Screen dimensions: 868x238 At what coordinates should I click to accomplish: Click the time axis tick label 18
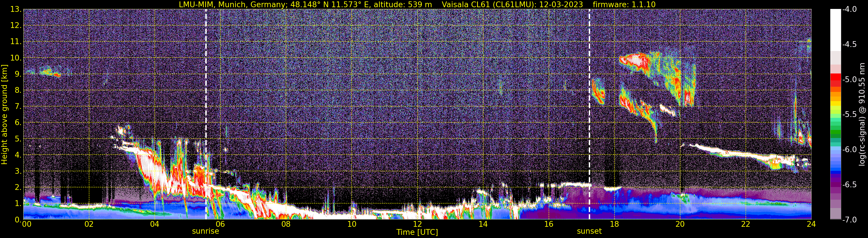click(x=615, y=224)
